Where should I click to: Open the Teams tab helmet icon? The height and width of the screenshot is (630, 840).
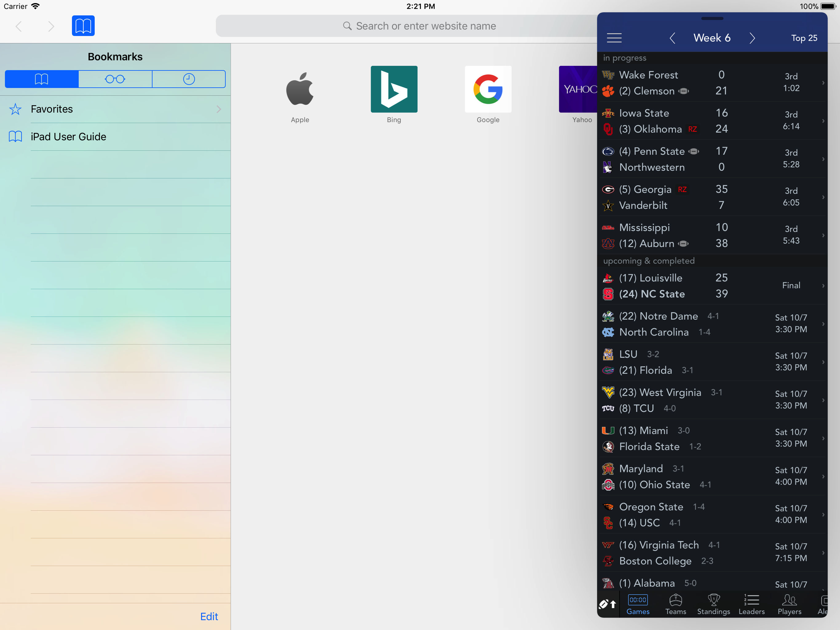[x=675, y=604]
